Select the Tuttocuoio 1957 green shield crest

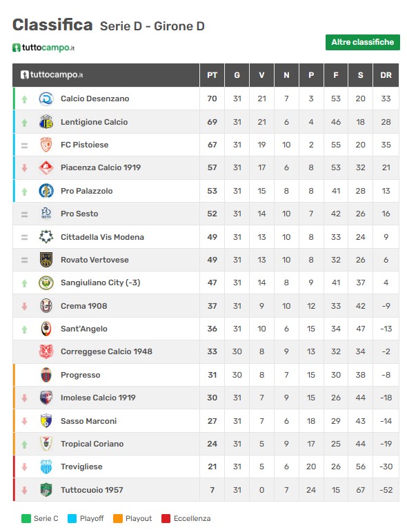tap(46, 490)
